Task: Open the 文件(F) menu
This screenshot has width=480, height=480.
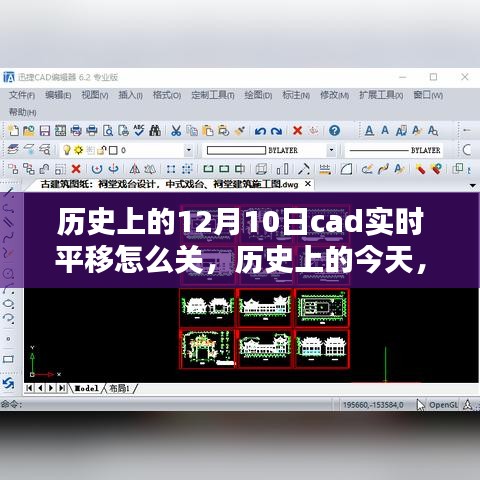Action: [22, 95]
